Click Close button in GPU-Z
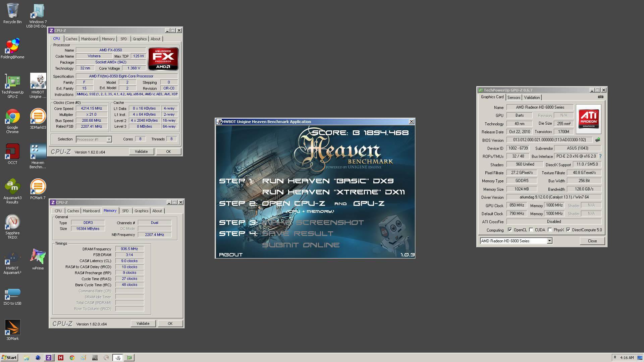Image resolution: width=644 pixels, height=362 pixels. [x=592, y=241]
